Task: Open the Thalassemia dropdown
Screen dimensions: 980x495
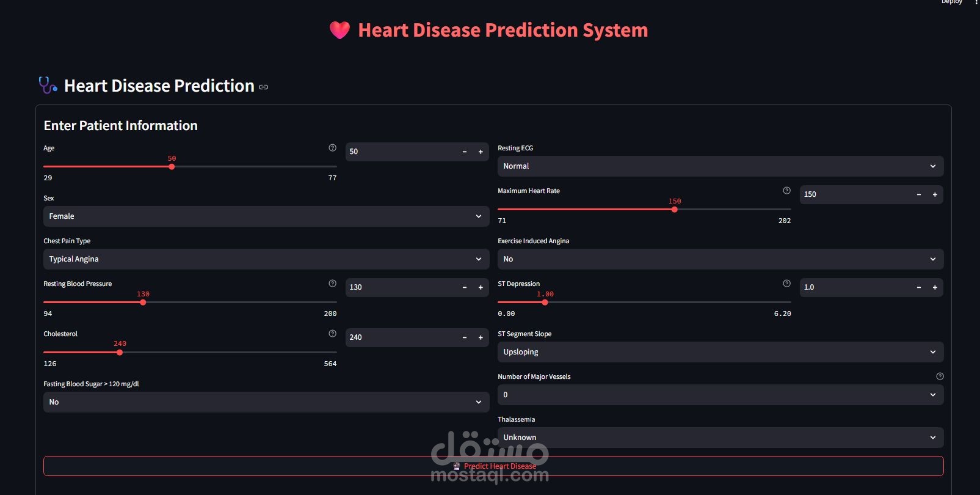Action: click(720, 438)
